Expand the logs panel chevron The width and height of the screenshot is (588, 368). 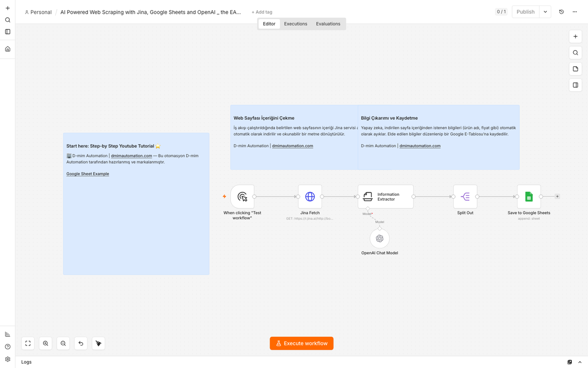point(580,362)
